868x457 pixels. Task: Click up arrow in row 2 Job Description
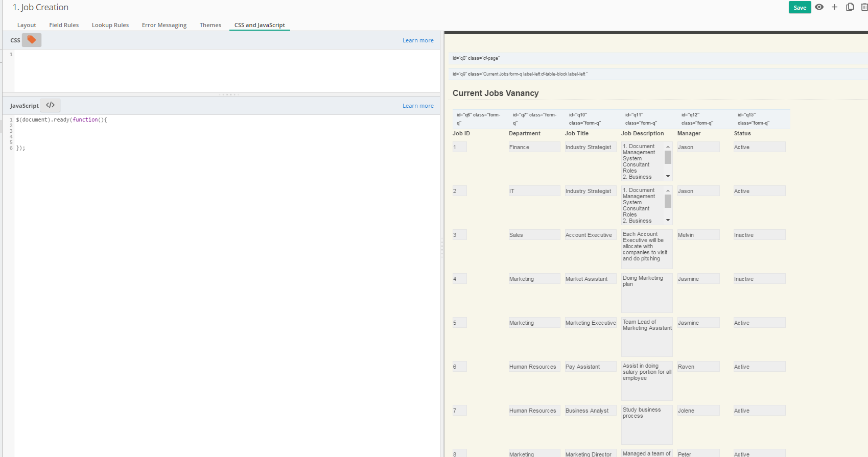tap(668, 190)
